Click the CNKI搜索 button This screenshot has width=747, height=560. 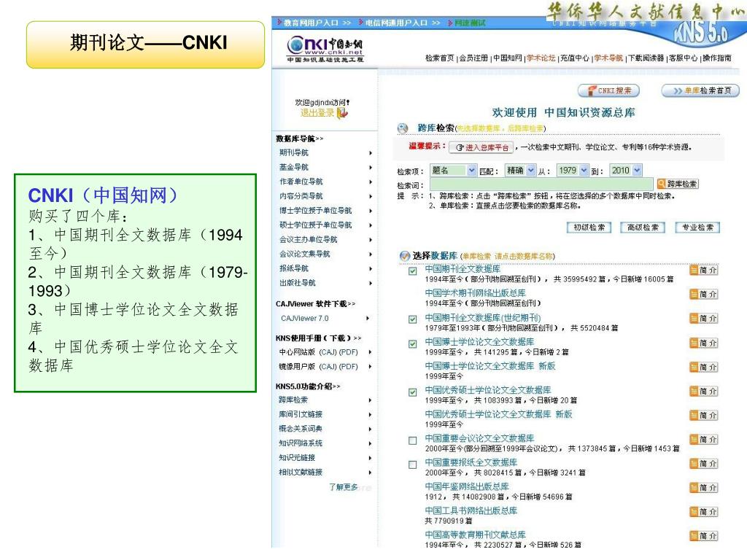click(608, 90)
